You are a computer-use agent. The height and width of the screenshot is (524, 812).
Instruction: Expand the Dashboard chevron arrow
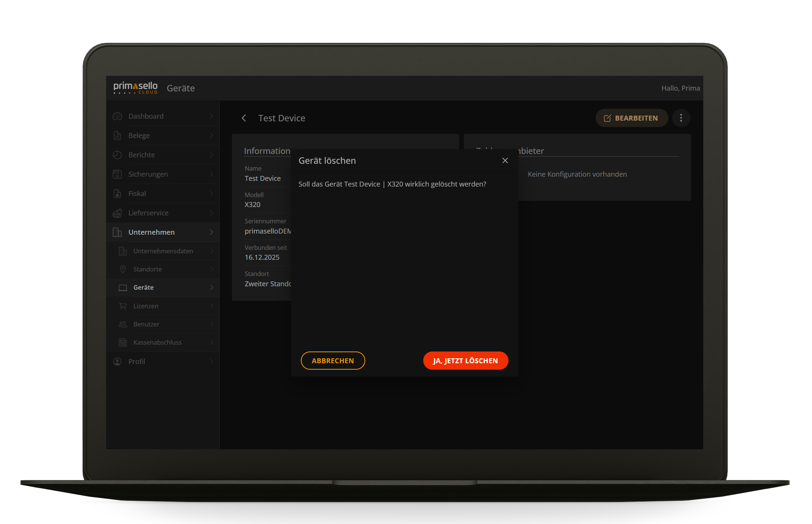pos(211,116)
